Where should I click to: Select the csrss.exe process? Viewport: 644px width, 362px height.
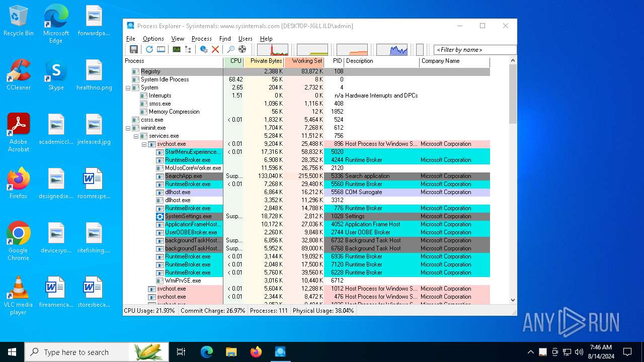click(x=306, y=120)
